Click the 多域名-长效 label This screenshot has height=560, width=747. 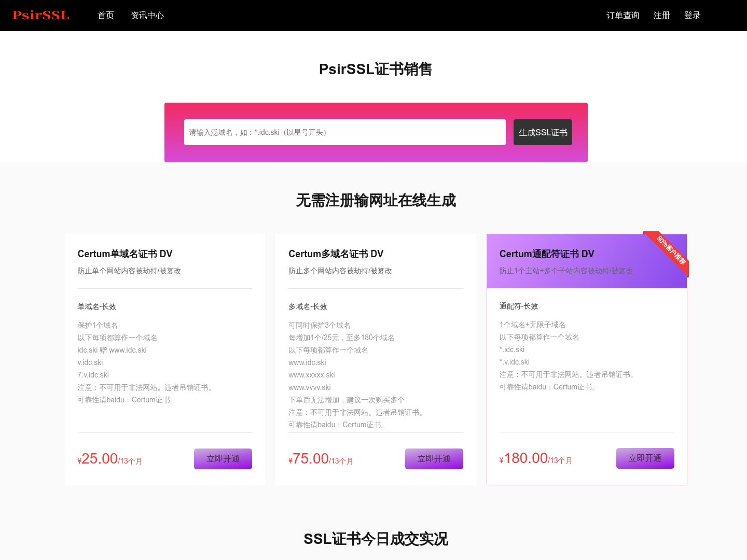[308, 306]
